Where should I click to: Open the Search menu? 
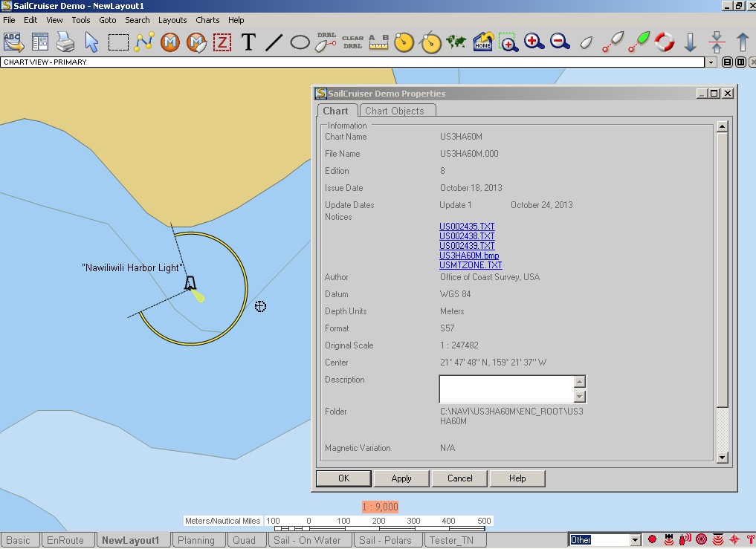138,20
